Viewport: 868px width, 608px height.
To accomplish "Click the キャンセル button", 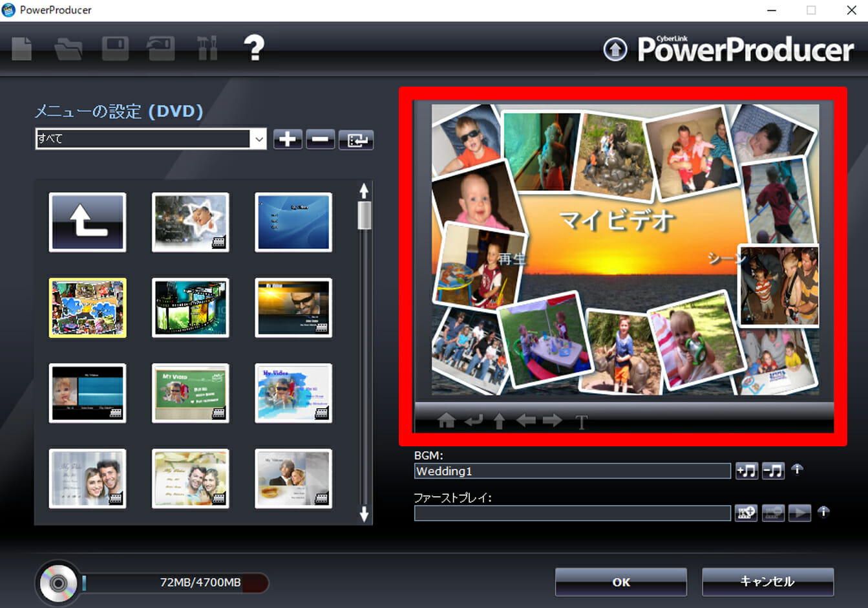I will pyautogui.click(x=768, y=582).
